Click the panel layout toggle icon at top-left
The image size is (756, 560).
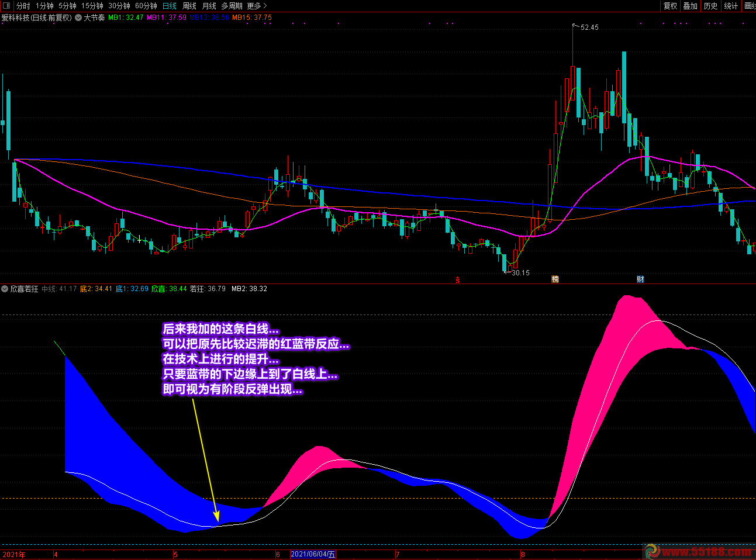tap(6, 6)
